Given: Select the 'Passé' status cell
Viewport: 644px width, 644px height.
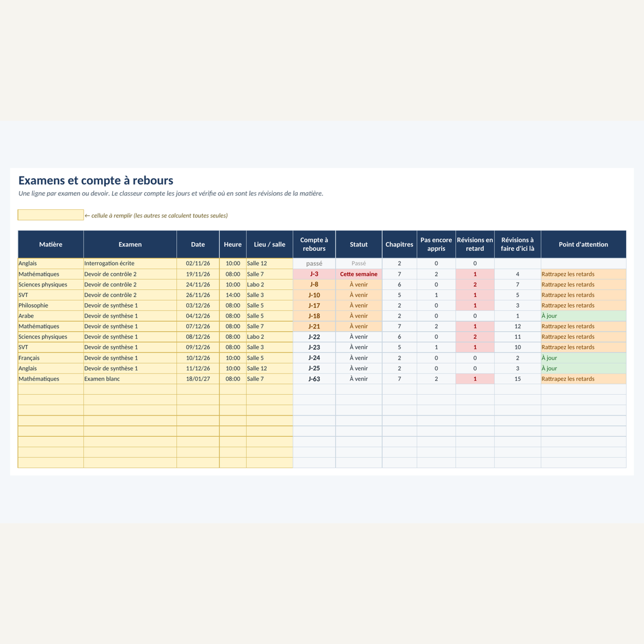Looking at the screenshot, I should 359,264.
